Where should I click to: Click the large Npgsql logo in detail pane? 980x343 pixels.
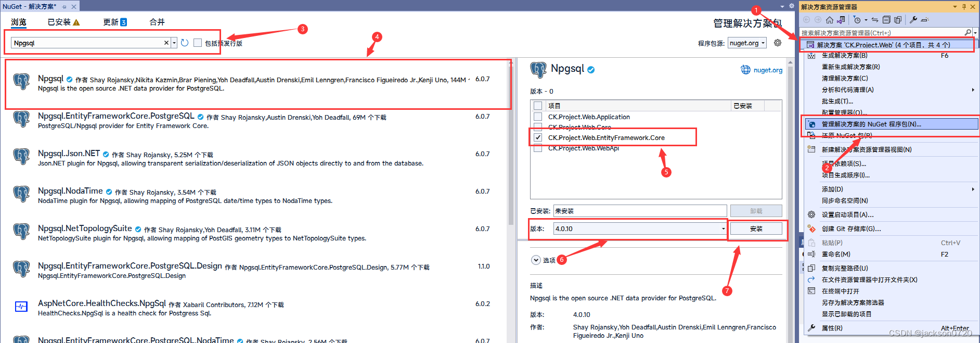[538, 70]
